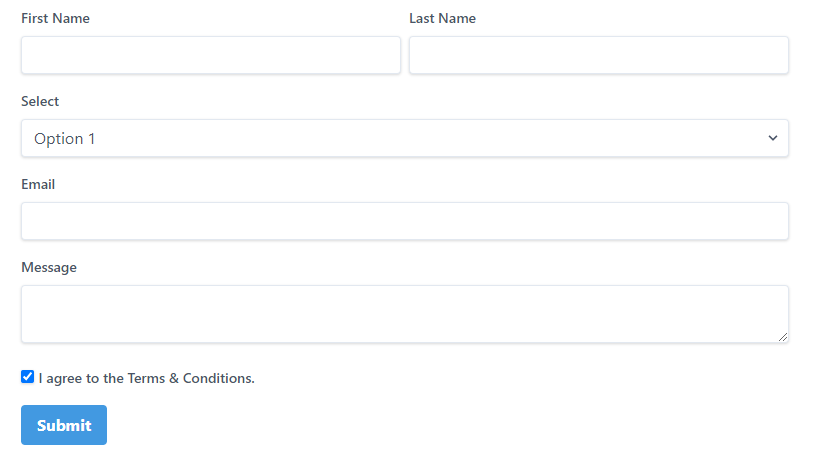Click the blue check mark in the checkbox
Viewport: 817px width, 461px height.
pyautogui.click(x=28, y=377)
